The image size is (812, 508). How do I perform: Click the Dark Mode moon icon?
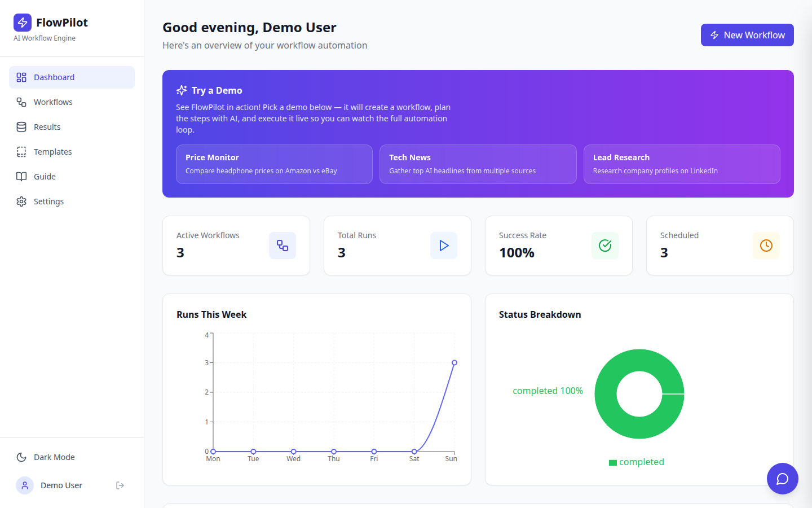[x=21, y=457]
